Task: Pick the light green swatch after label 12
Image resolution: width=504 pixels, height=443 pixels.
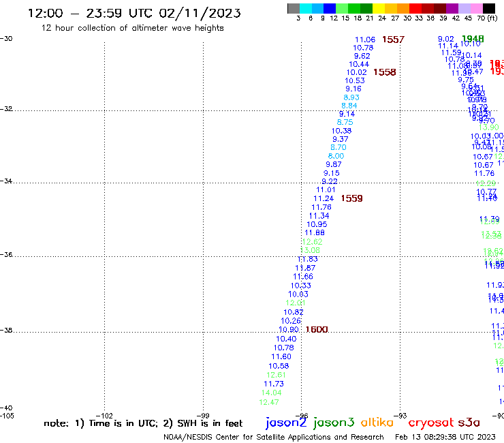Action: click(342, 9)
